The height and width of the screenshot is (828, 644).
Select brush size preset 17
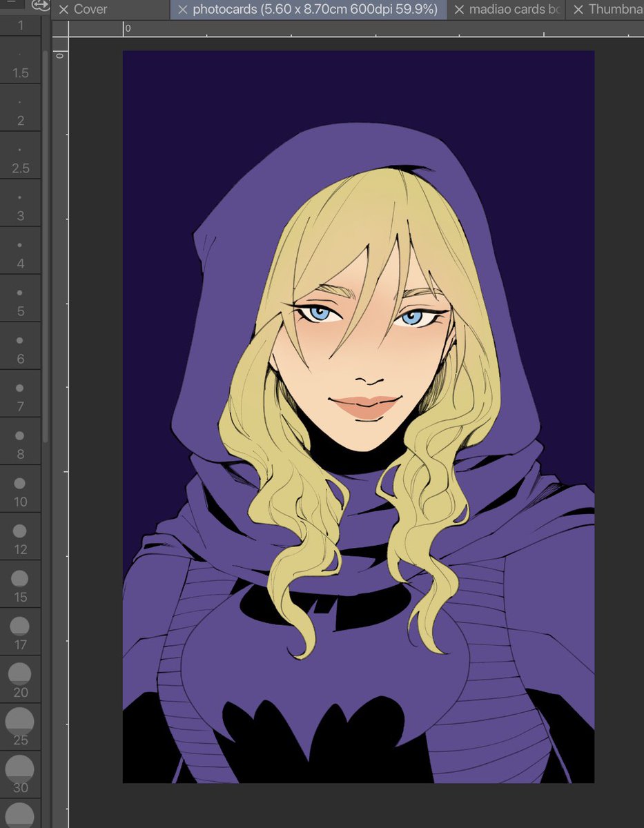(21, 631)
